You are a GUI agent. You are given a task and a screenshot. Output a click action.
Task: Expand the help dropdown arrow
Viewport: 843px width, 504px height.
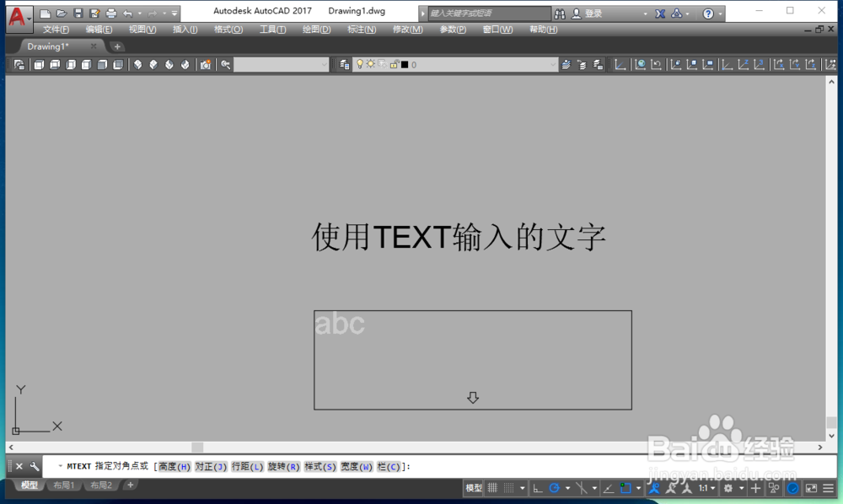tap(721, 13)
